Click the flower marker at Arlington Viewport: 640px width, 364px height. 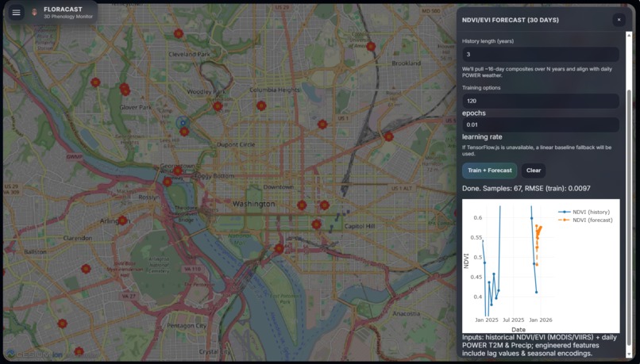click(122, 220)
